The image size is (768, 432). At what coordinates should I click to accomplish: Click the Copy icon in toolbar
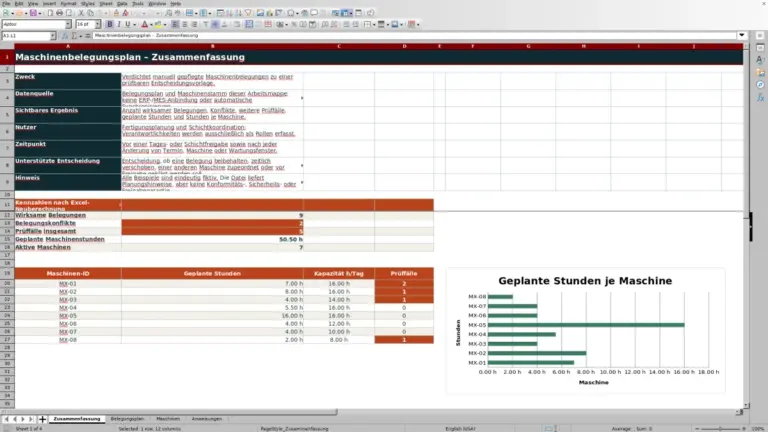(x=90, y=13)
